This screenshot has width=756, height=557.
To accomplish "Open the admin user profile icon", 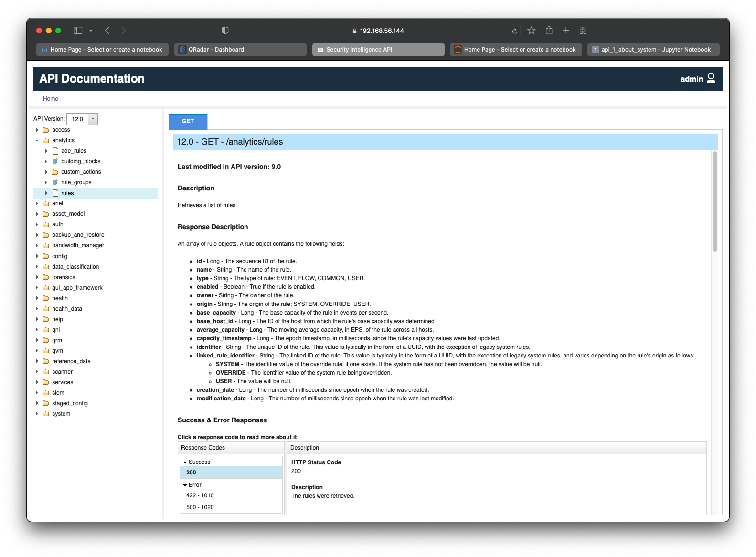I will click(711, 78).
